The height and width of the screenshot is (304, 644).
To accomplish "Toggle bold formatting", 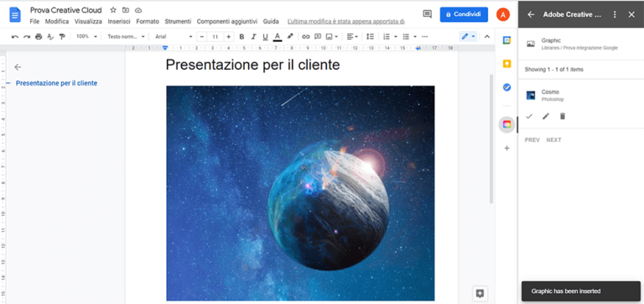I will pos(241,37).
